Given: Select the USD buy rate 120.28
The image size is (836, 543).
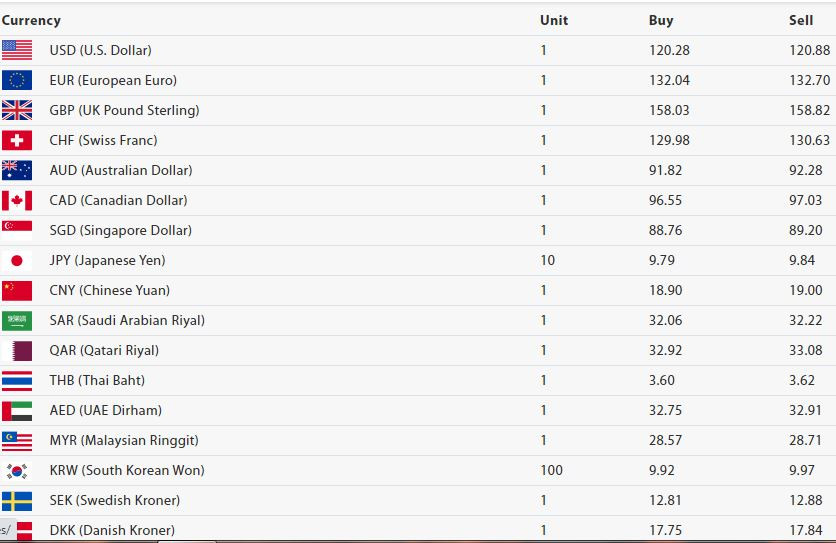Looking at the screenshot, I should [669, 50].
